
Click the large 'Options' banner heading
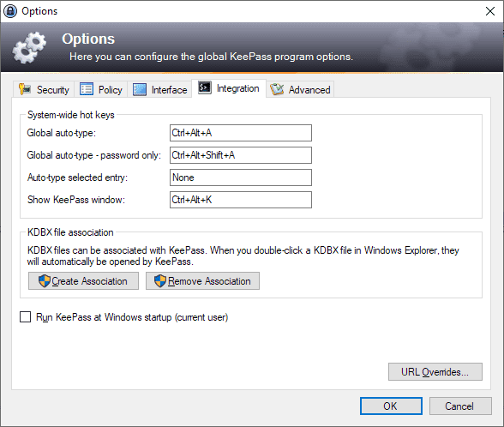(88, 39)
